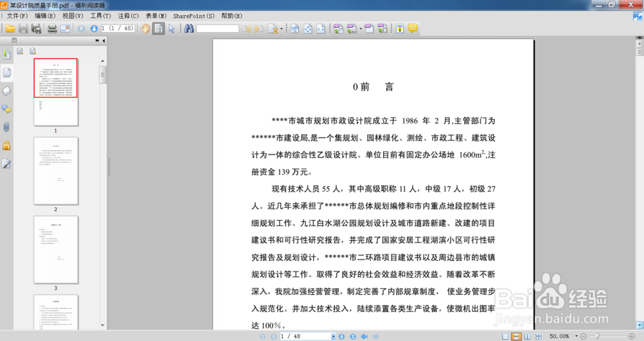The height and width of the screenshot is (341, 644).
Task: Click first PDF create icon
Action: point(338,29)
